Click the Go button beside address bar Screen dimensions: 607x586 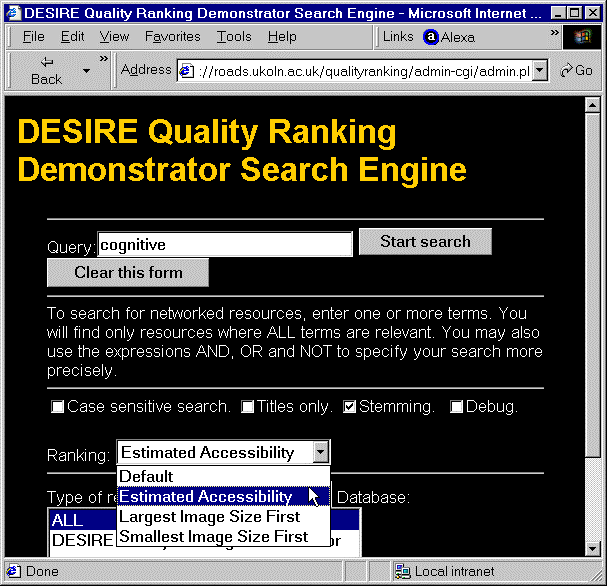tap(577, 70)
